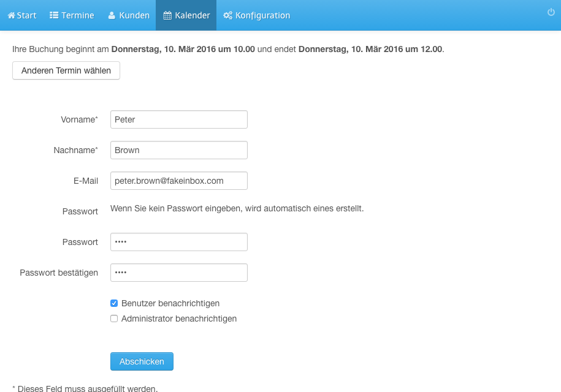Click into the E-Mail address field

(x=179, y=181)
